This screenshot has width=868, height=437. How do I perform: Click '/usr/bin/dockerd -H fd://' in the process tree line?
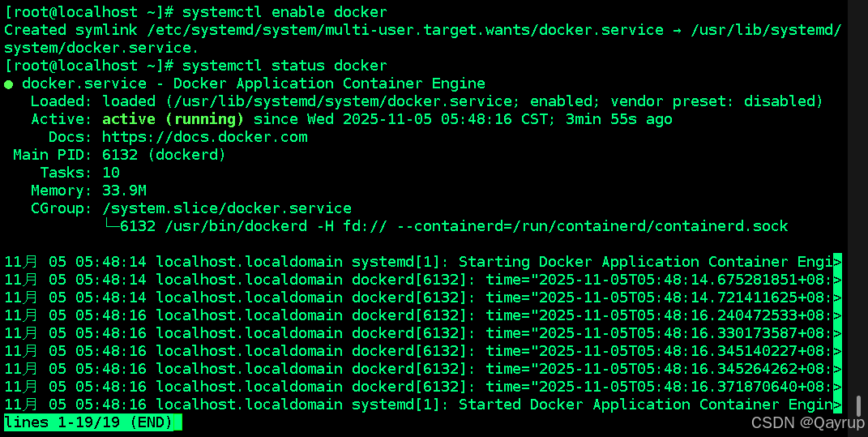tap(276, 226)
